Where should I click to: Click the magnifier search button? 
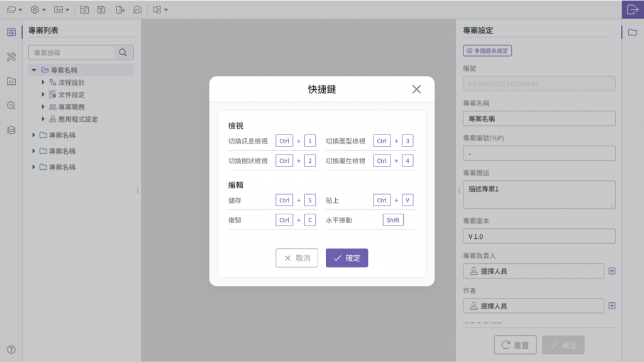[x=123, y=53]
